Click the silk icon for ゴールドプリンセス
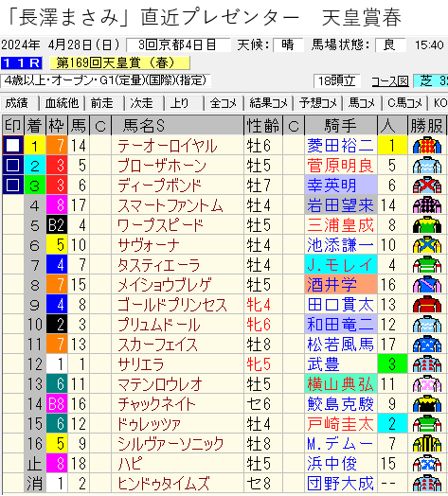The width and height of the screenshot is (448, 496). [x=427, y=305]
